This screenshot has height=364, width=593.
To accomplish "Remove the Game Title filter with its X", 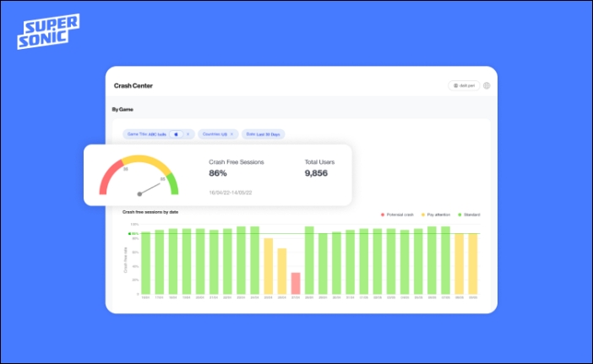I will pyautogui.click(x=188, y=133).
